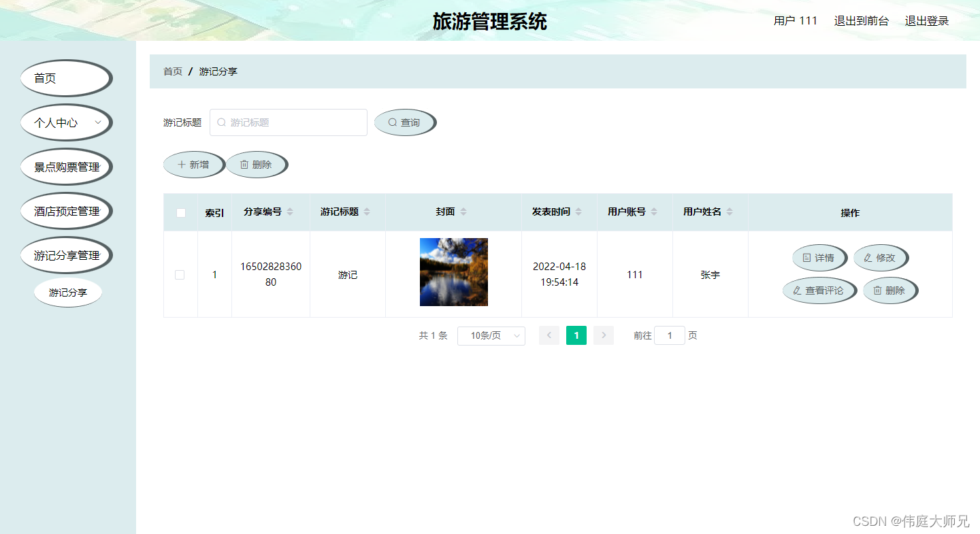Image resolution: width=980 pixels, height=534 pixels.
Task: Collapse the 游记分享管理 sidebar menu
Action: tap(66, 255)
